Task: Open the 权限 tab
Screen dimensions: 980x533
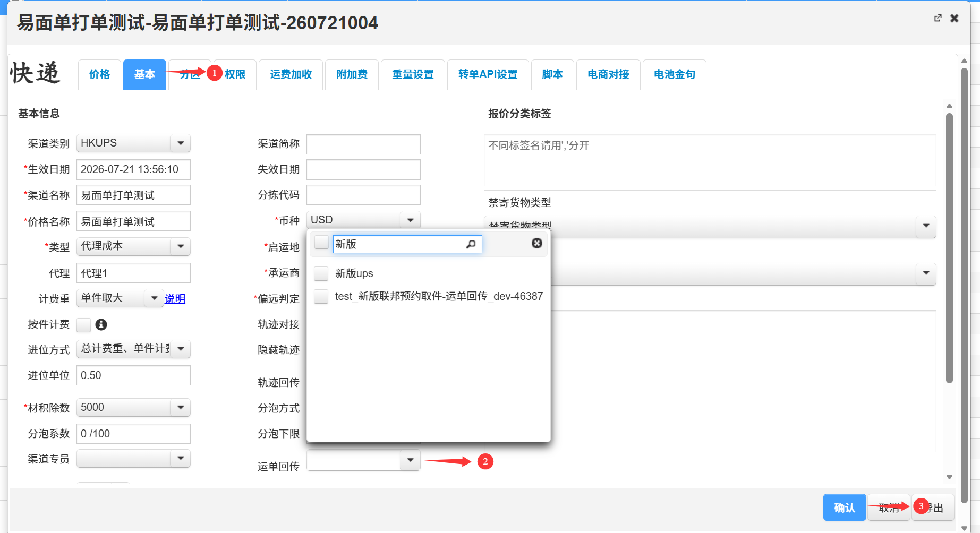Action: coord(235,74)
